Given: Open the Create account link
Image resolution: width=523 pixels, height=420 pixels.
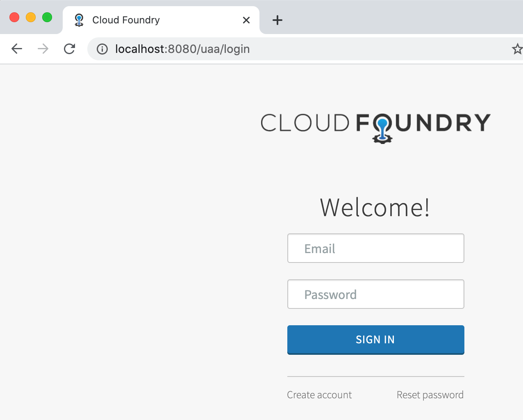Looking at the screenshot, I should coord(319,395).
